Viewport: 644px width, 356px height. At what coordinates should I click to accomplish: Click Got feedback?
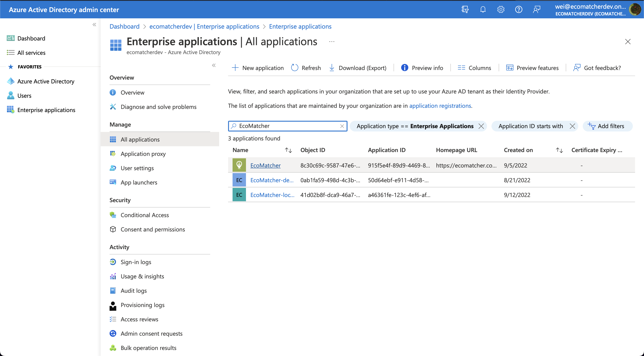(x=597, y=68)
